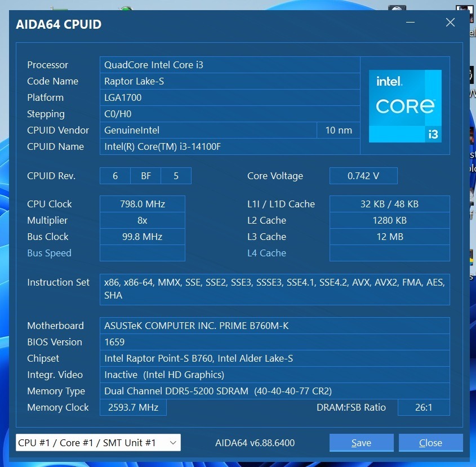The image size is (476, 467).
Task: Click the CPU Clock value 798.0 MHz
Action: pos(143,204)
